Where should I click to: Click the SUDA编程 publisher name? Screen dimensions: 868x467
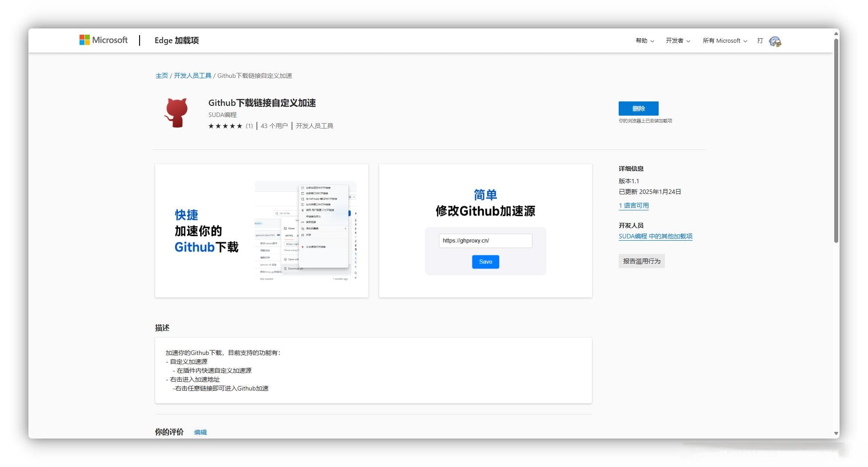click(222, 115)
